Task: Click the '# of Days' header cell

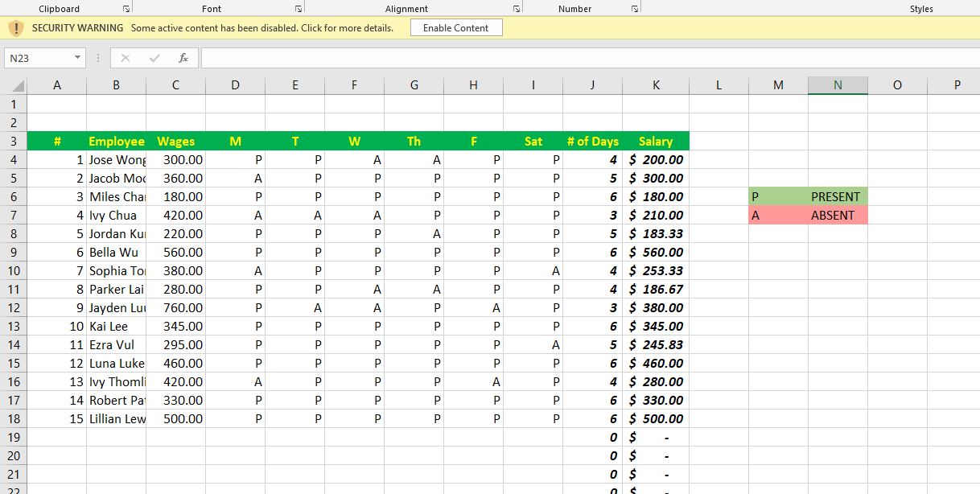Action: tap(593, 142)
